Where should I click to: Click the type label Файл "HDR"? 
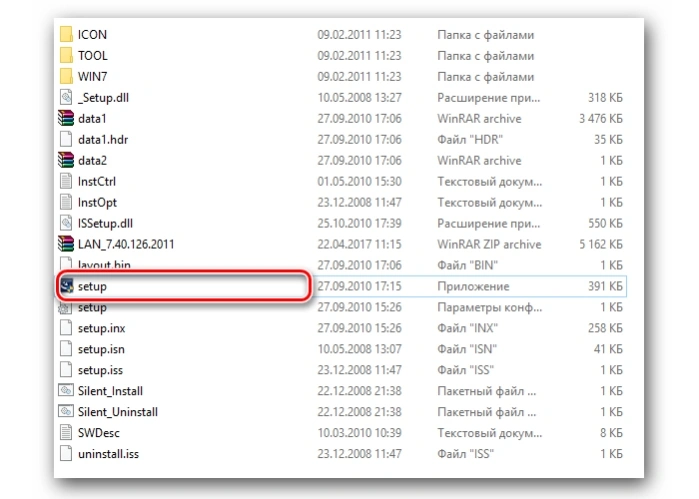point(470,140)
